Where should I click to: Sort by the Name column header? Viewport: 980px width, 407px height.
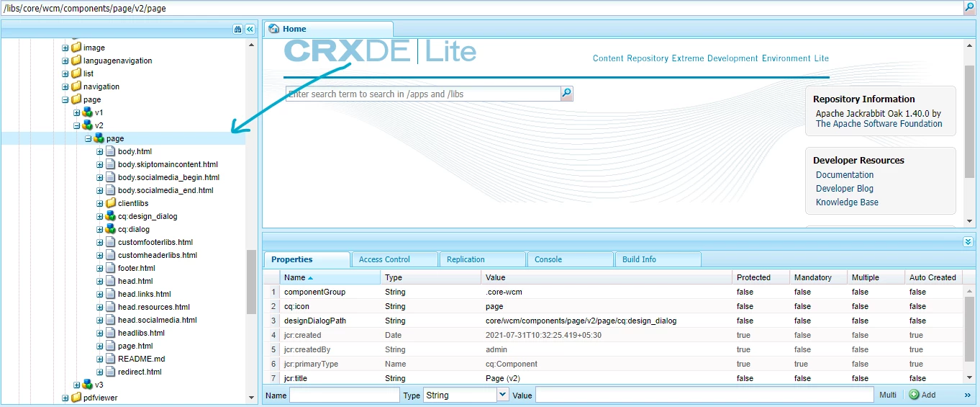(x=330, y=277)
